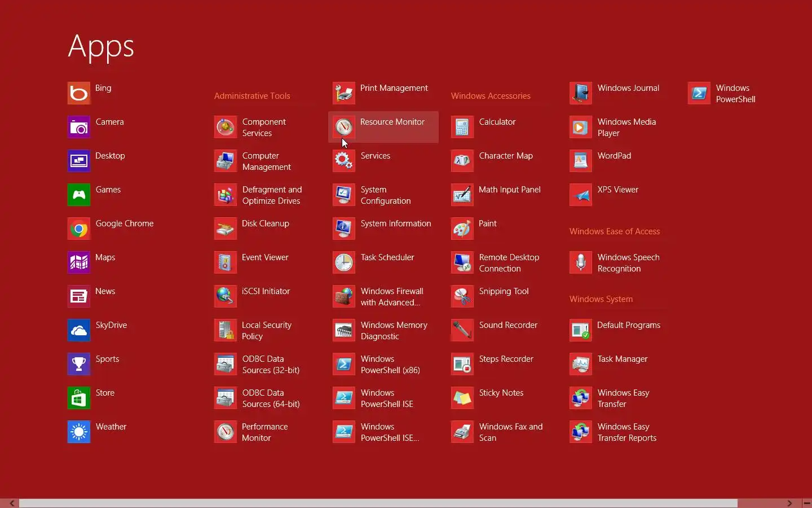This screenshot has height=508, width=812.
Task: Launch the WordPad icon
Action: (x=581, y=161)
